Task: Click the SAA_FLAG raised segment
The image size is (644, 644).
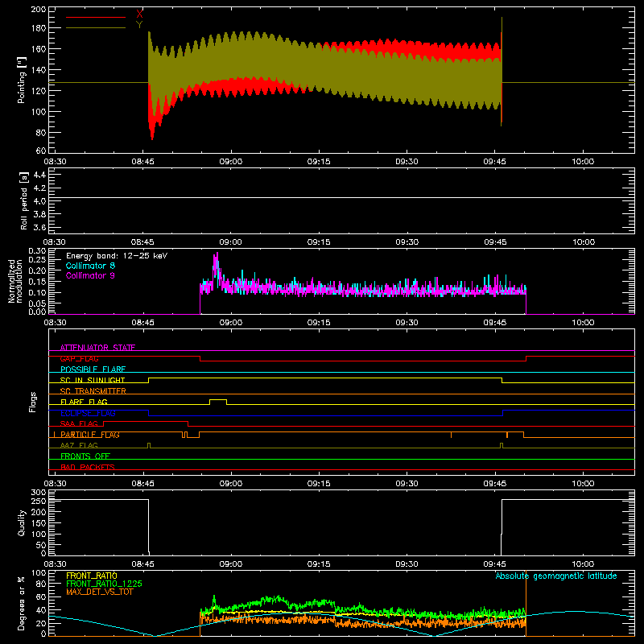Action: [146, 421]
